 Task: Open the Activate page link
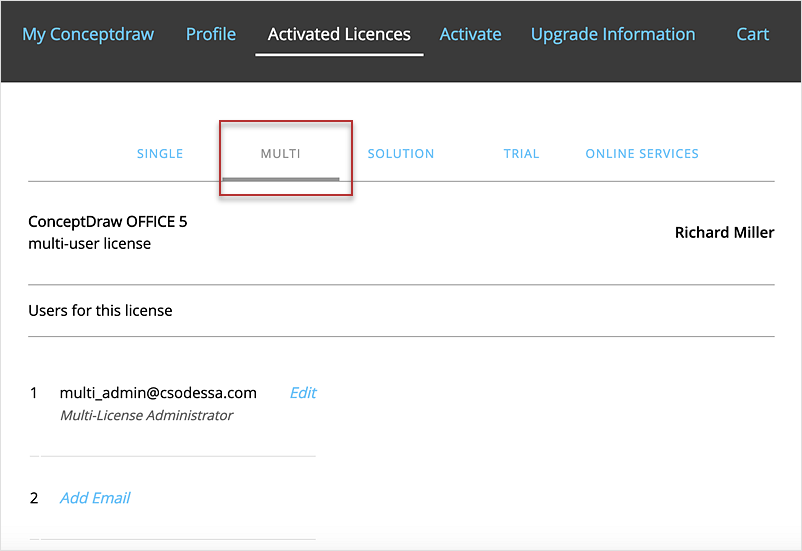click(x=471, y=34)
